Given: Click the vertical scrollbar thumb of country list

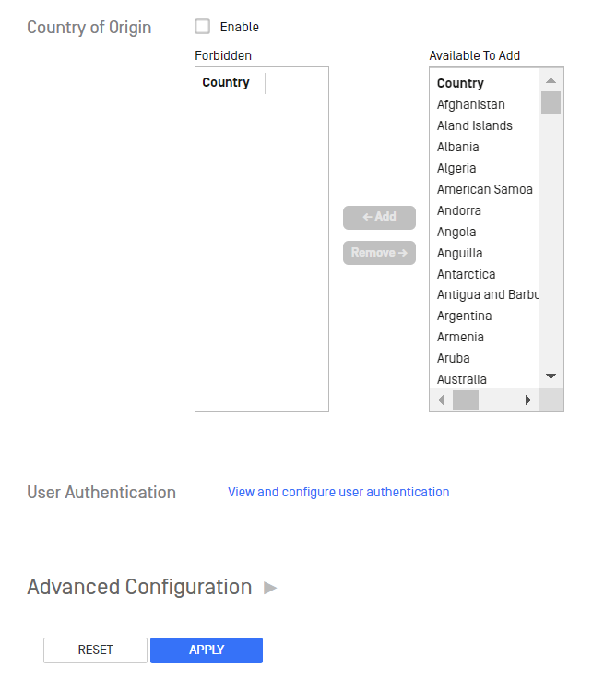Looking at the screenshot, I should [551, 102].
